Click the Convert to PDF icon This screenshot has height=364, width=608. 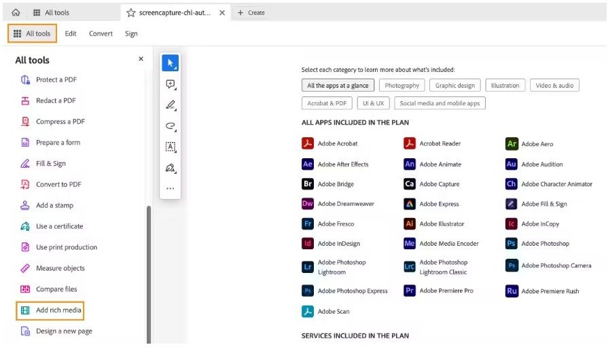[x=25, y=184]
